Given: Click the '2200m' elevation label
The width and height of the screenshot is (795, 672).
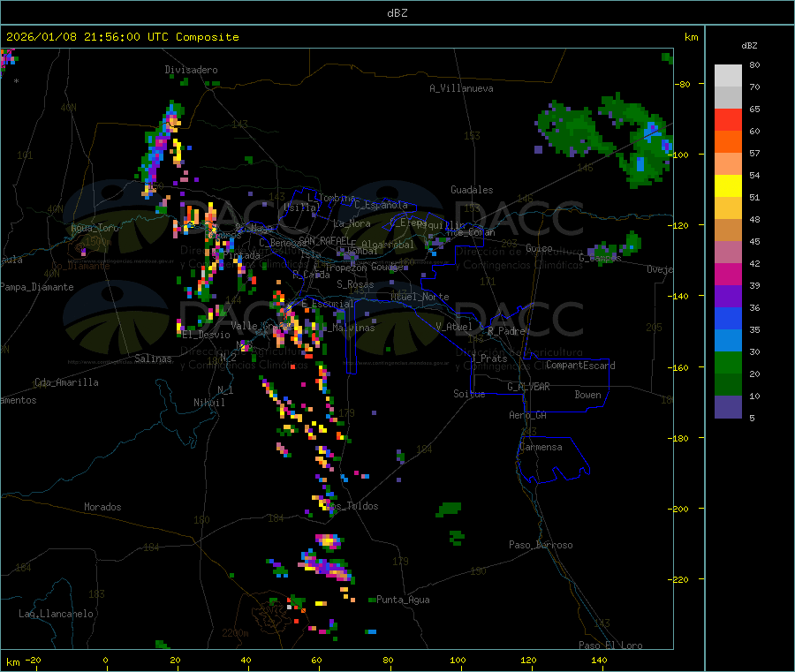Looking at the screenshot, I should tap(235, 633).
